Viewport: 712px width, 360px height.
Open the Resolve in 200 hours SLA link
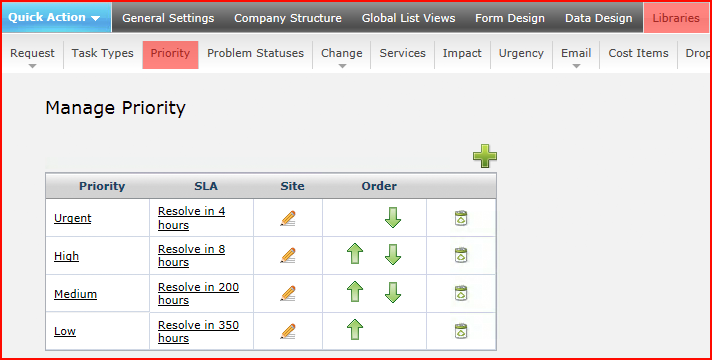198,294
